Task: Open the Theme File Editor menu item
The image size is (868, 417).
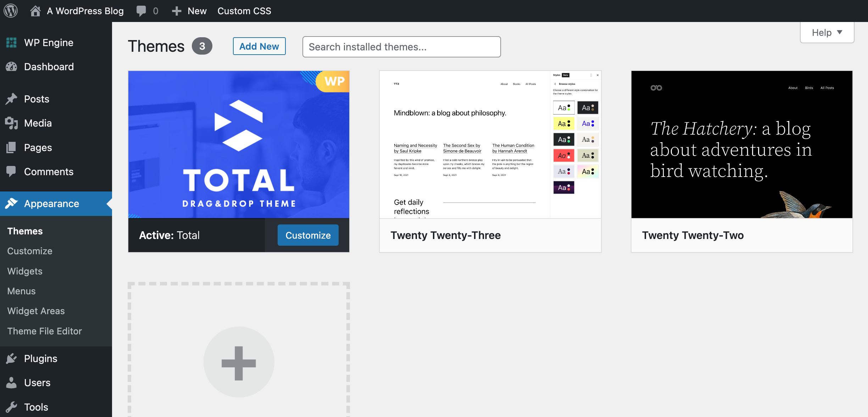Action: tap(45, 330)
